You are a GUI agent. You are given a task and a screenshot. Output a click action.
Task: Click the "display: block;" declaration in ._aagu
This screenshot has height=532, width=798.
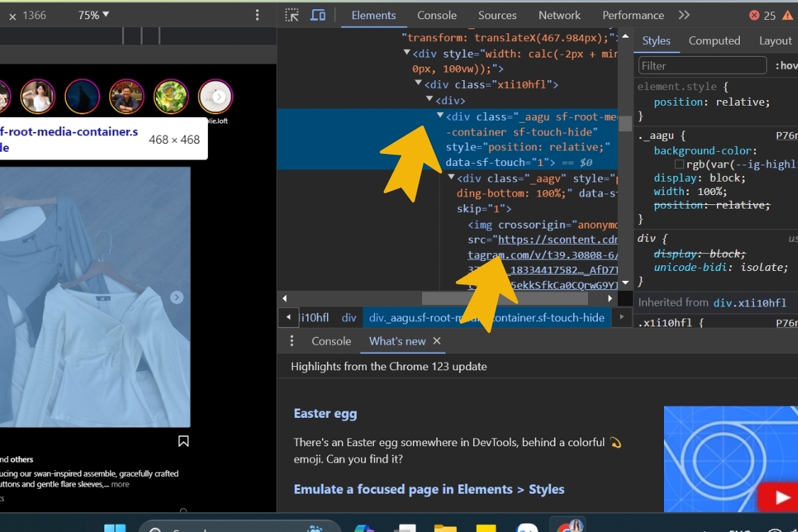click(x=700, y=177)
